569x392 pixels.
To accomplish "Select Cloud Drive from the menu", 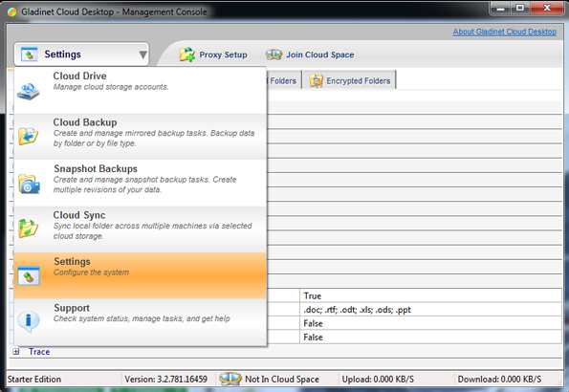I will coord(140,90).
